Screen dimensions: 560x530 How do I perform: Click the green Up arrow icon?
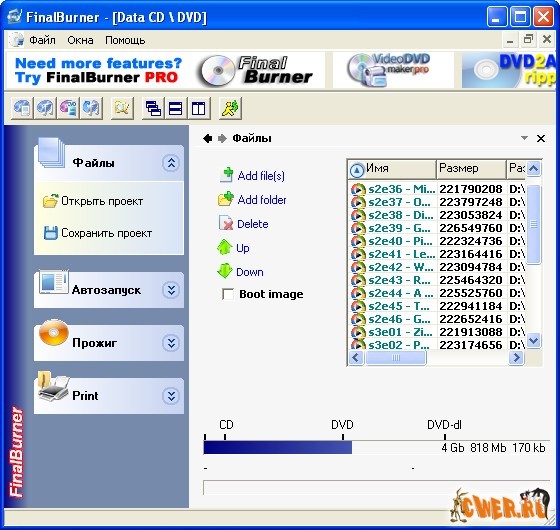(225, 247)
